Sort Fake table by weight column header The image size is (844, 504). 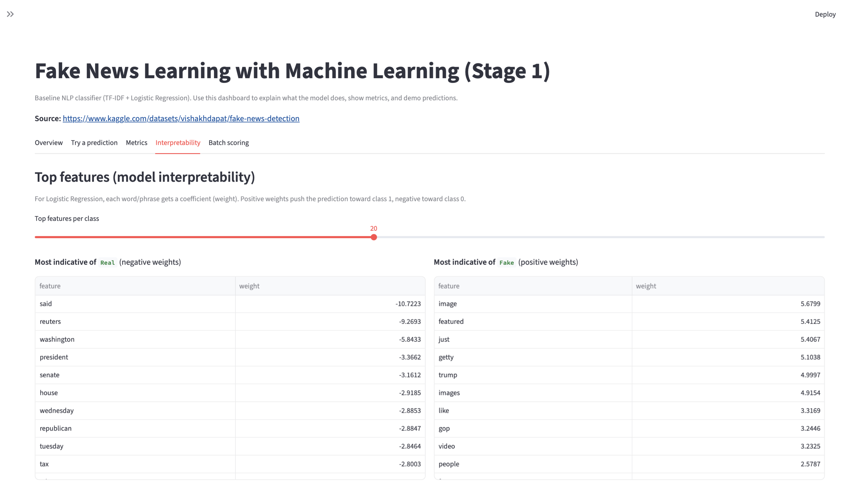(x=727, y=286)
